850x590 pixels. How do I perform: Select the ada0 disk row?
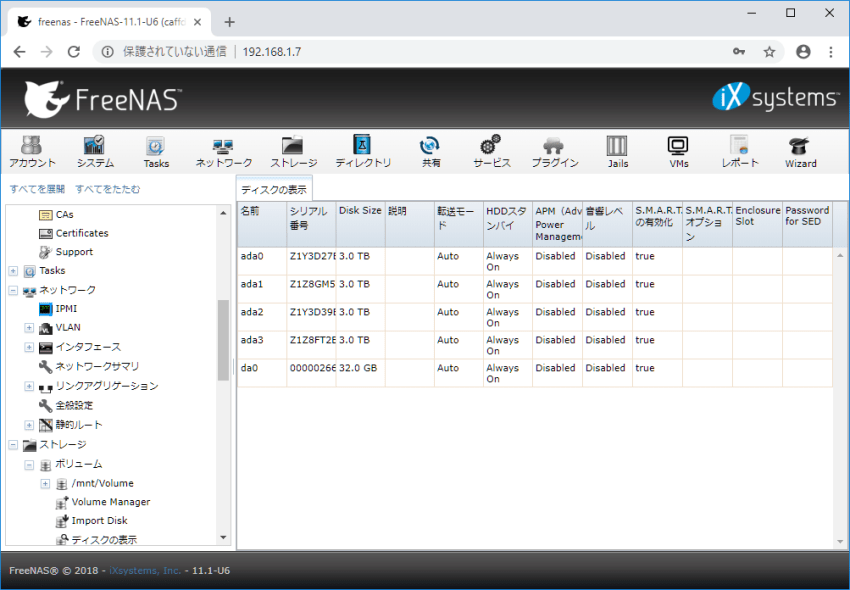535,261
